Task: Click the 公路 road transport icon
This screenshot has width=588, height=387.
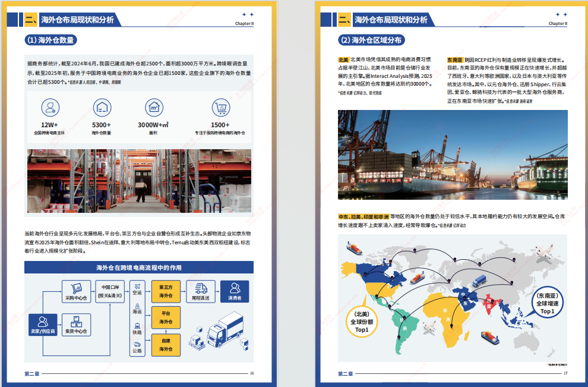Action: [137, 347]
